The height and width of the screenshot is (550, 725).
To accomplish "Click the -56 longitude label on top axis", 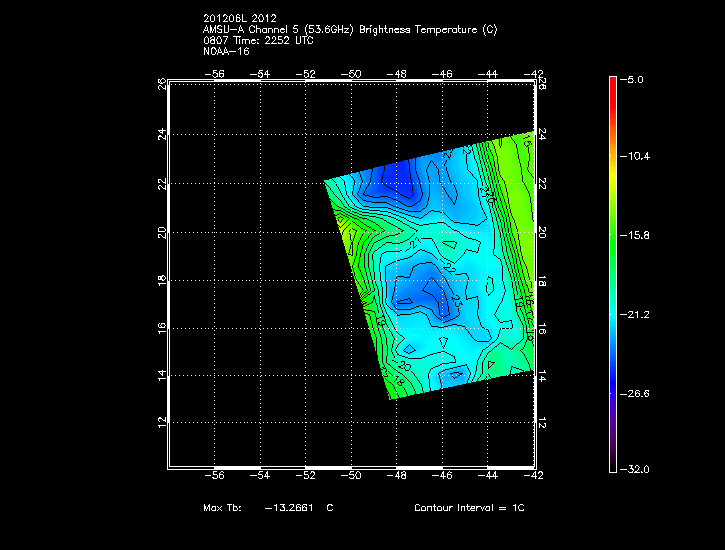I will 214,74.
